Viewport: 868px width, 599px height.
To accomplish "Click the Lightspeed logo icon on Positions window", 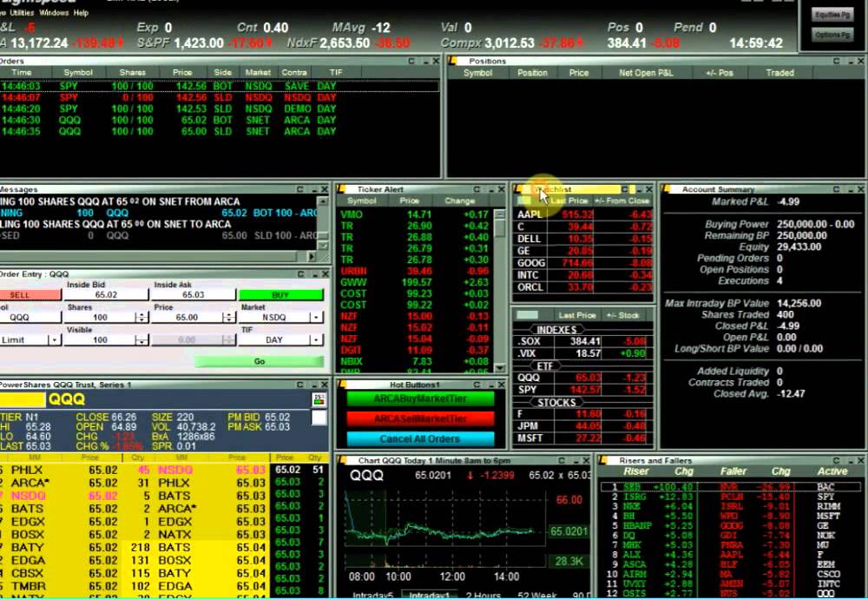I will (x=452, y=61).
